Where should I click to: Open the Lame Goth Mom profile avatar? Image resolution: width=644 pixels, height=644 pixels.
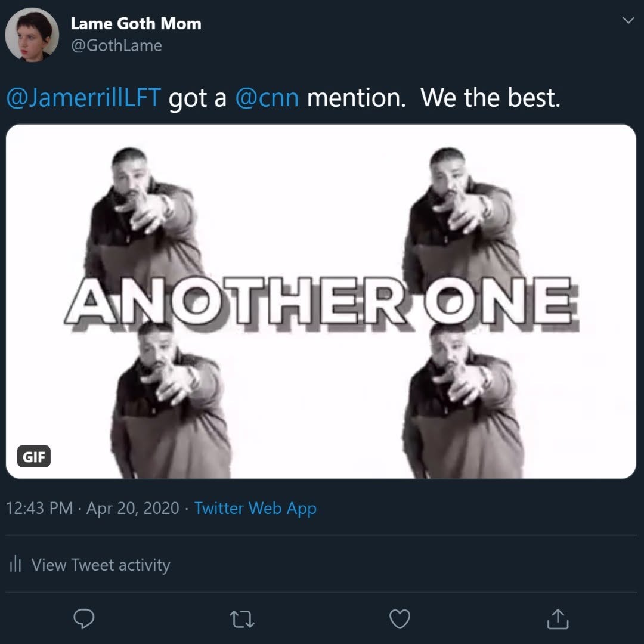(32, 35)
